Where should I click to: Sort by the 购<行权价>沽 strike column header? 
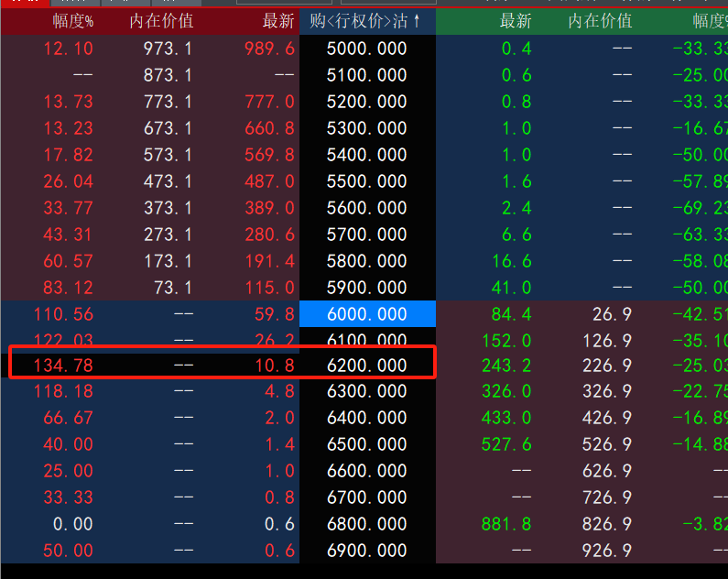(366, 21)
